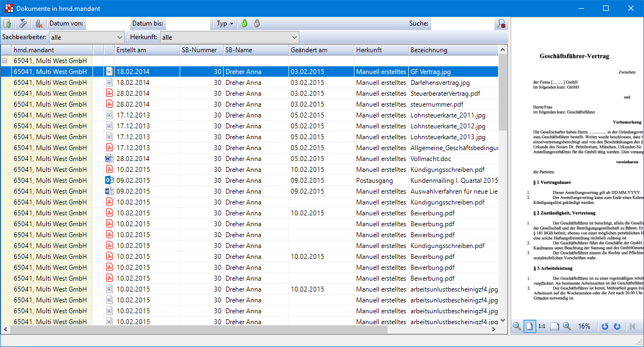Click the Datum von input field
Screen dimensions: 644x347
107,23
